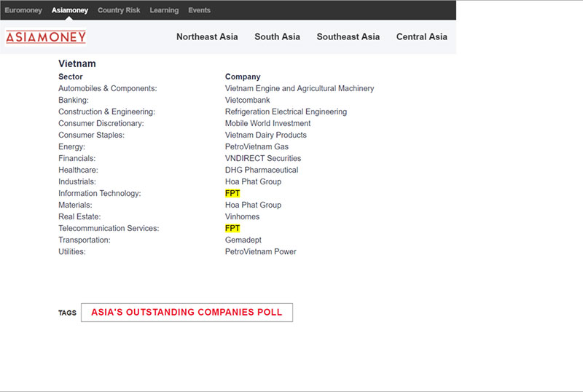Click the DHG Pharmaceutical entry
The width and height of the screenshot is (583, 392).
point(261,170)
